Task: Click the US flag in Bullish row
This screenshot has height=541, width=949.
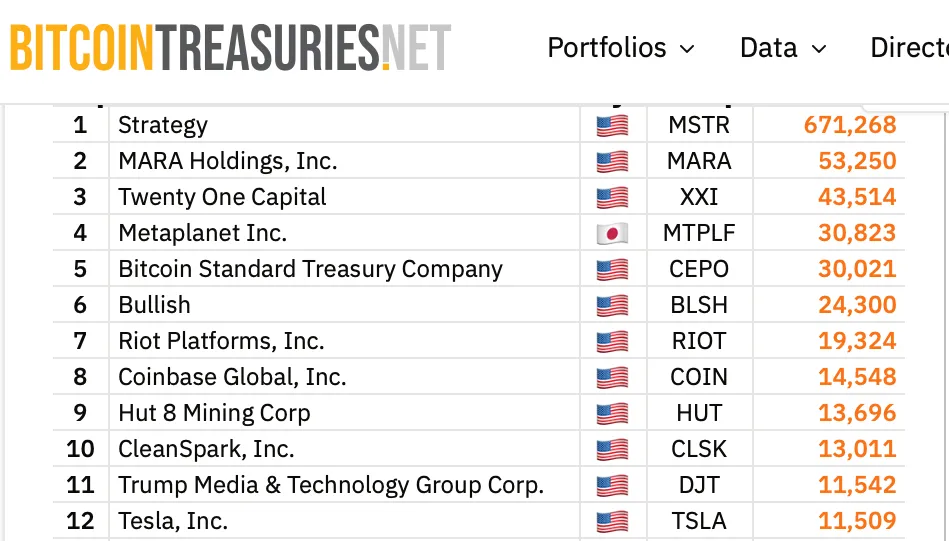Action: click(612, 306)
